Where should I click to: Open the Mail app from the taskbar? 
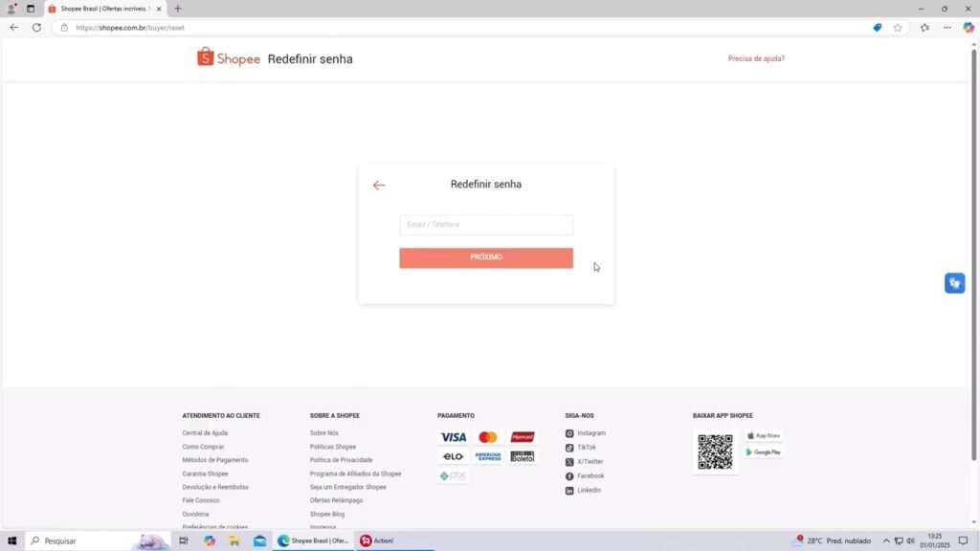pos(259,540)
